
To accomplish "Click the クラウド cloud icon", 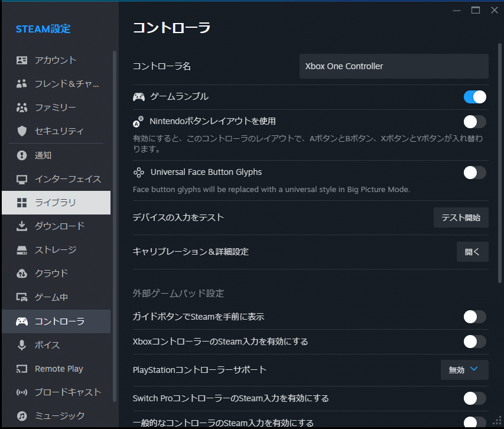I will click(x=22, y=274).
